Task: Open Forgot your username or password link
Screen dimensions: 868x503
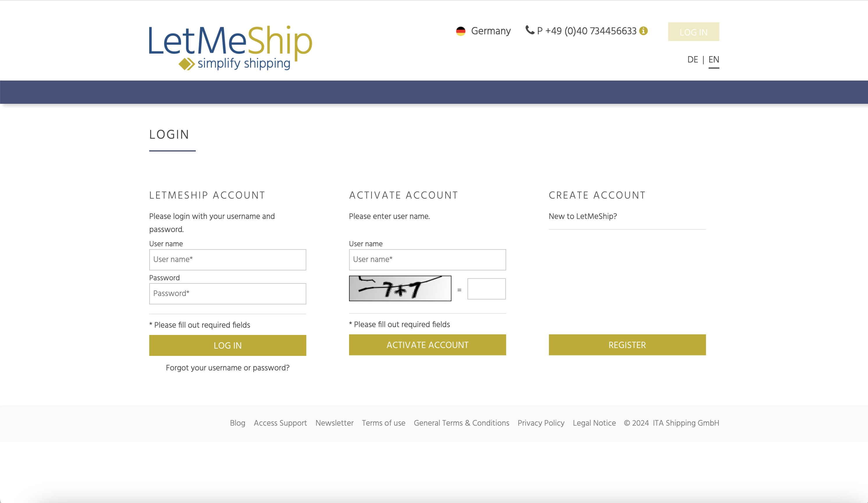Action: (227, 368)
